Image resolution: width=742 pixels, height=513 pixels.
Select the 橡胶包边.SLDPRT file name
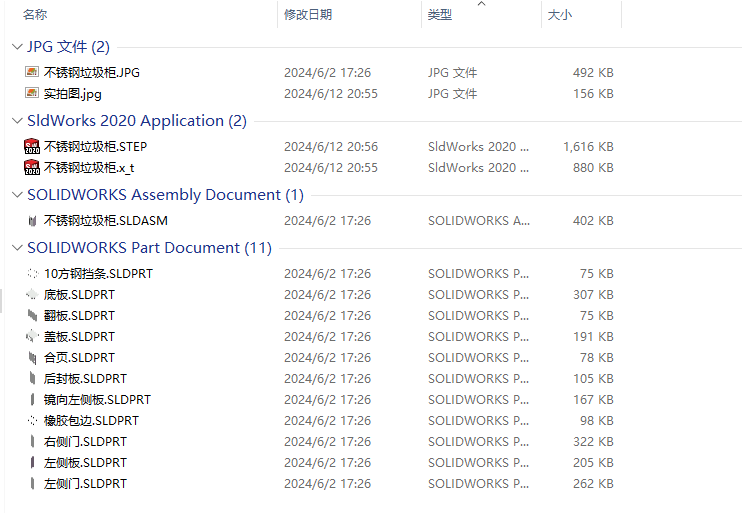(x=91, y=420)
